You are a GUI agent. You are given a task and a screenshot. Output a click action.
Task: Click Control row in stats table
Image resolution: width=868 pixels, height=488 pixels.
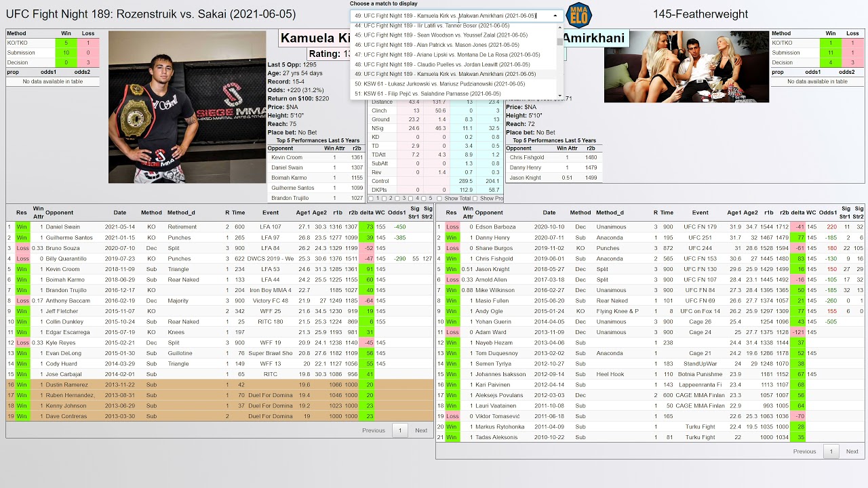point(435,181)
